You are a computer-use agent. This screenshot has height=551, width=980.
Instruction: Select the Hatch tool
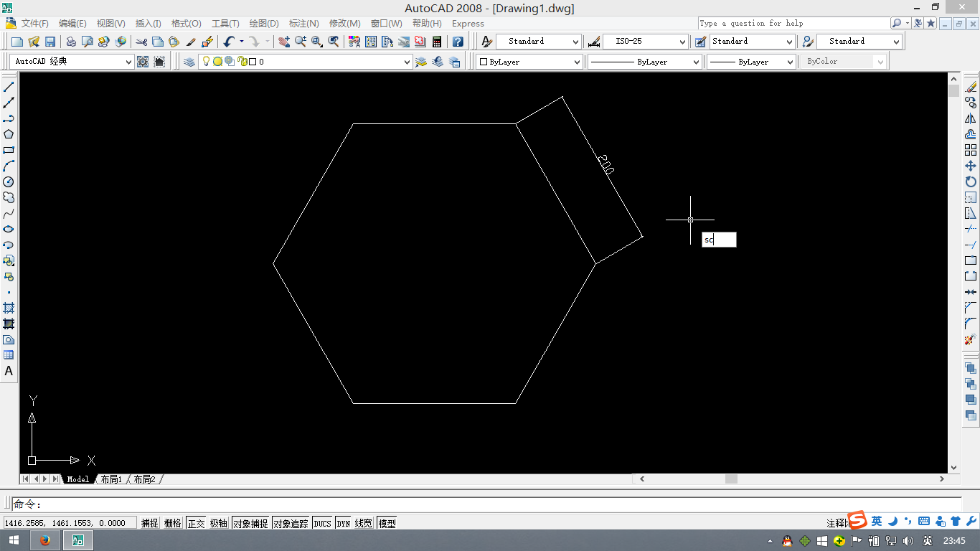click(9, 308)
